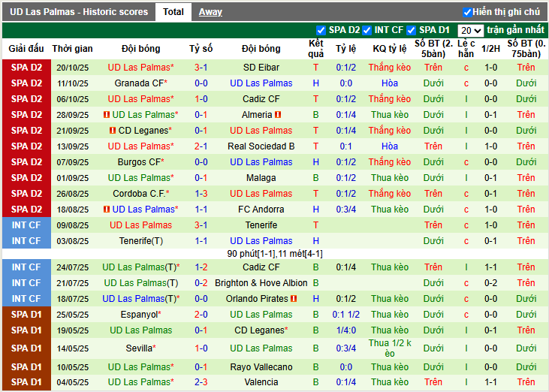This screenshot has height=392, width=549.
Task: Click the 1/2H column header
Action: 490,49
